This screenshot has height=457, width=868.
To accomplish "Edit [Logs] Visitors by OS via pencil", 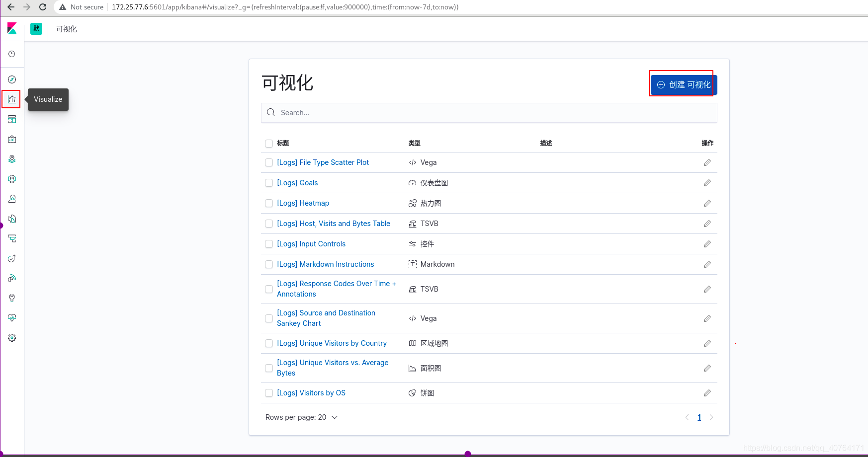I will pos(707,393).
